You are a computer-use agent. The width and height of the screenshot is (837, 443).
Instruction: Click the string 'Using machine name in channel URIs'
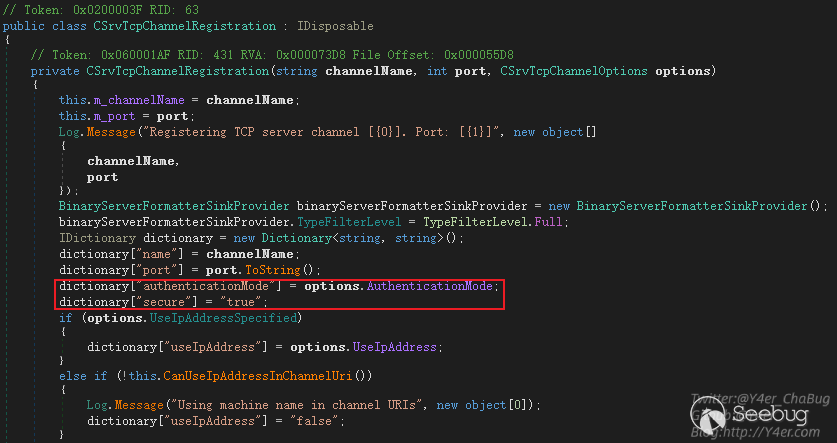[x=297, y=405]
